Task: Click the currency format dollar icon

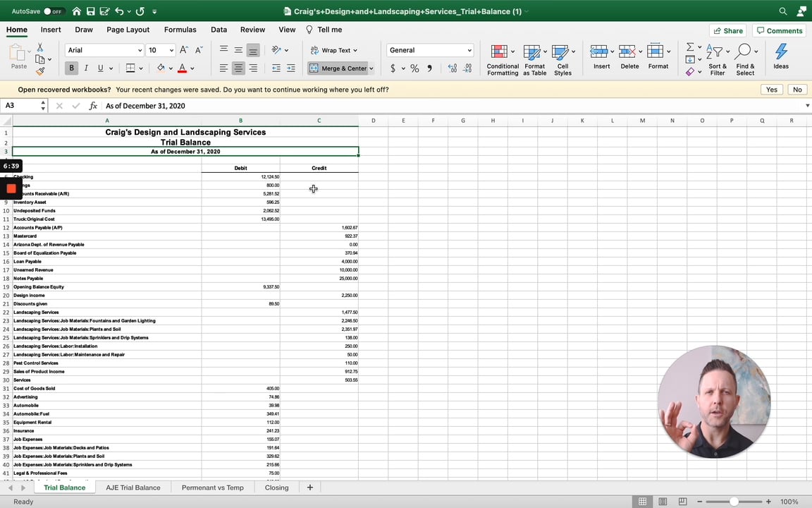Action: coord(393,68)
